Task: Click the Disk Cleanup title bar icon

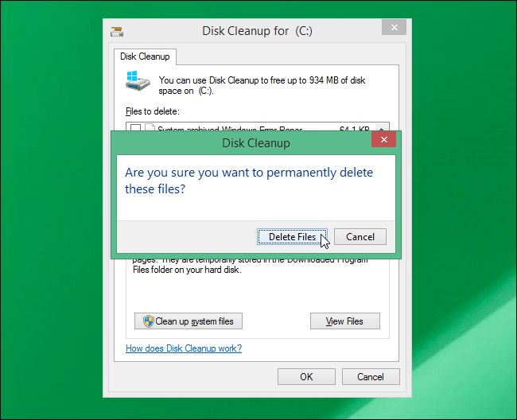Action: click(x=117, y=31)
